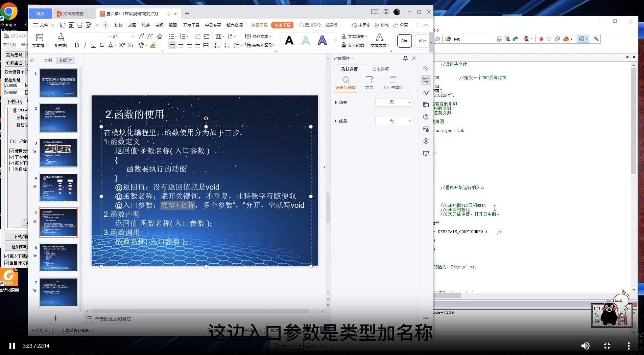Expand the 线条 section arrow
Viewport: 644px width, 355px height.
pos(336,121)
